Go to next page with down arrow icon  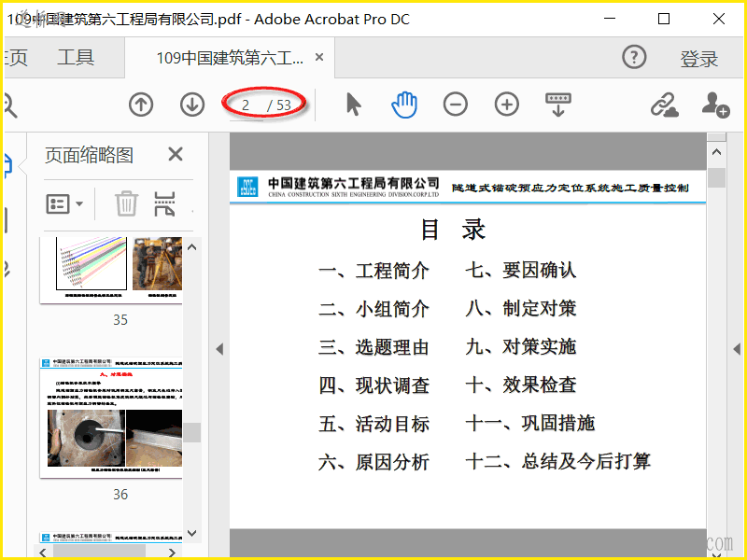tap(192, 105)
